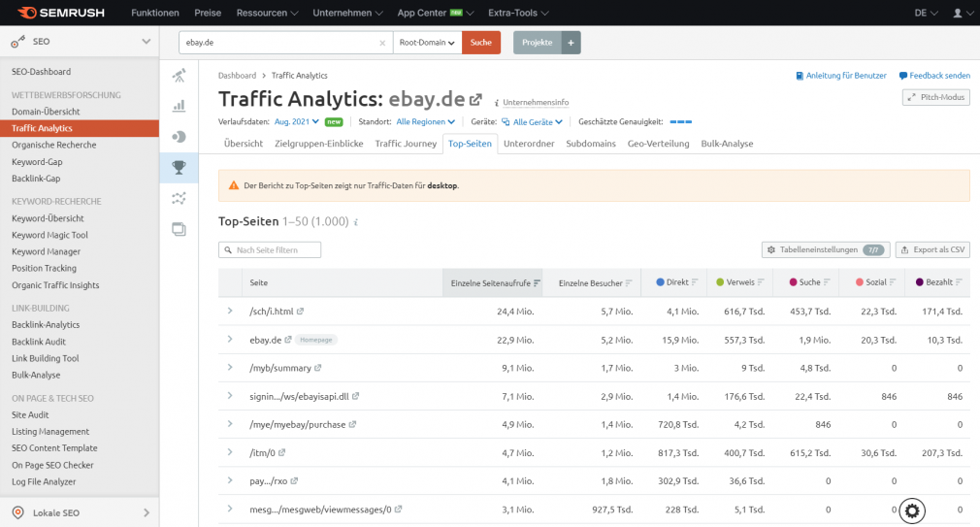Open the scatter graph icon in the mini sidebar
The width and height of the screenshot is (980, 527).
pyautogui.click(x=180, y=198)
